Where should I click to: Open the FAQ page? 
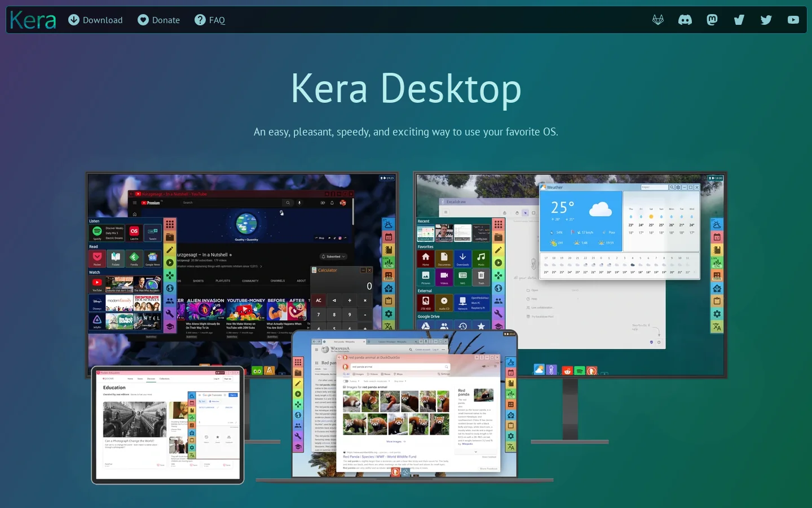point(210,20)
